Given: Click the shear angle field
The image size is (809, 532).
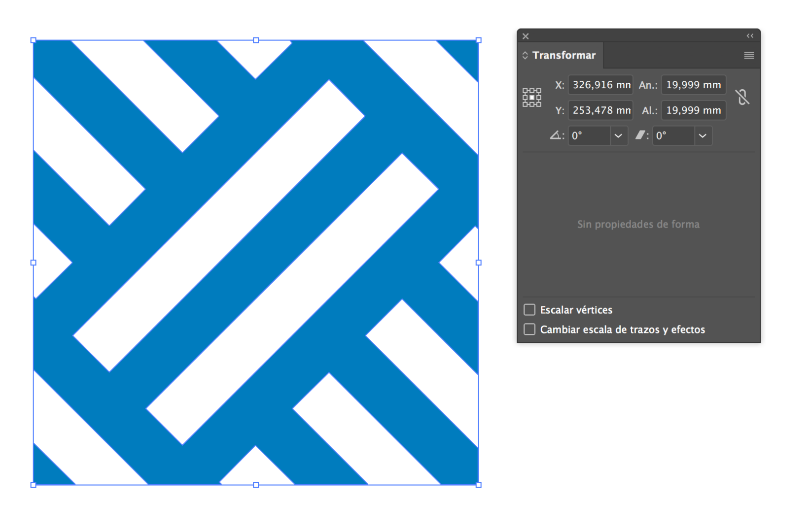Looking at the screenshot, I should pos(673,135).
